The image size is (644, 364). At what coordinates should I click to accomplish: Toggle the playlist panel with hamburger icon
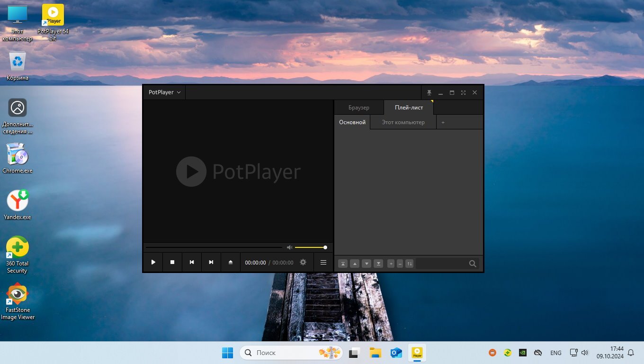point(323,262)
